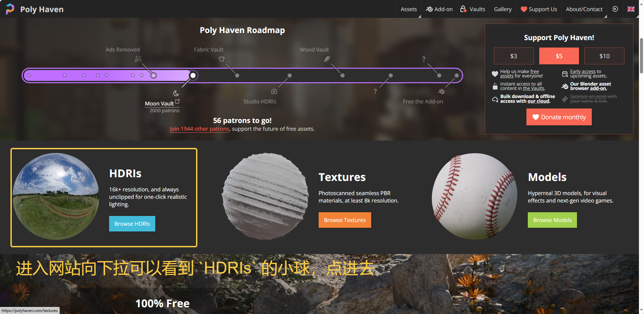The image size is (644, 314).
Task: Open the Early access link
Action: [583, 71]
